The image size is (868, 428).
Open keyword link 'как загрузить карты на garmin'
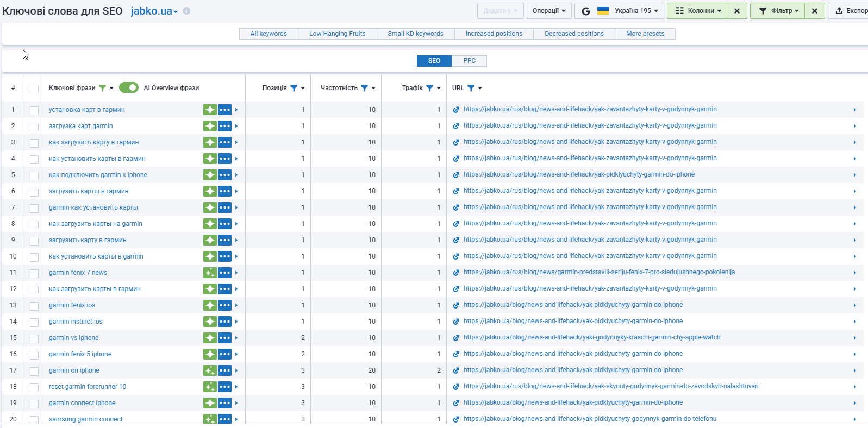[x=96, y=224]
